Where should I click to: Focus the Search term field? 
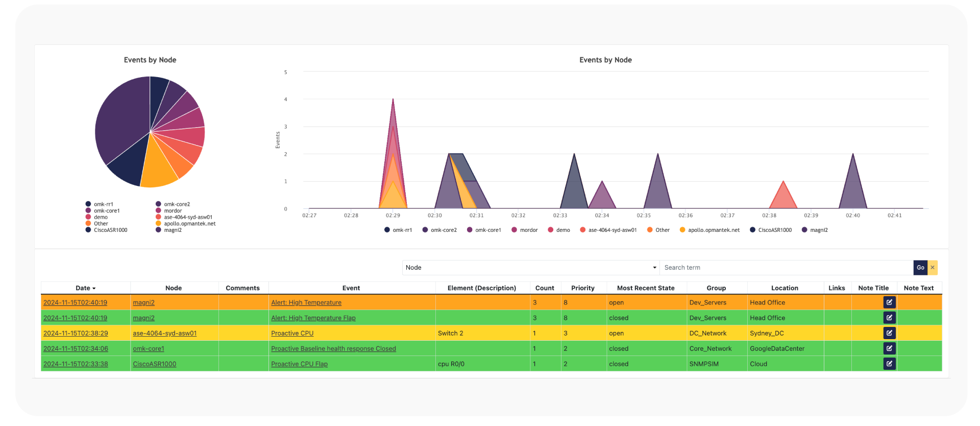(x=787, y=268)
